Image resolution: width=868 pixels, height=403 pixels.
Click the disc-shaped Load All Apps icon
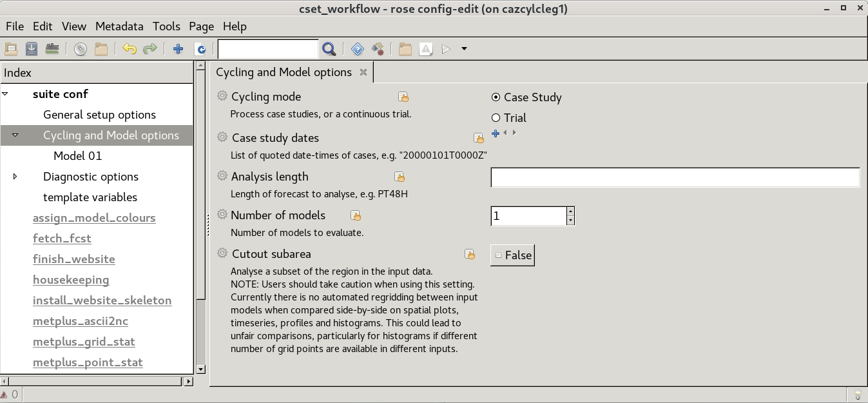80,49
